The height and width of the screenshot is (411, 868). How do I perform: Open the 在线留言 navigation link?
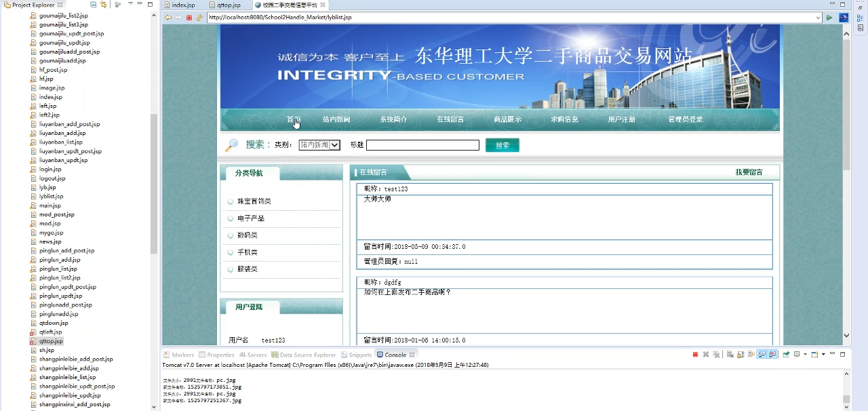450,119
